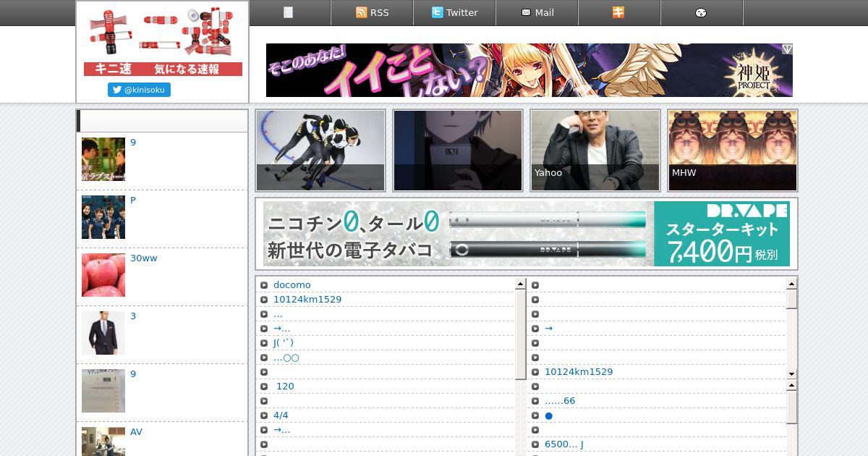Click the right lower list scrollbar thumb
This screenshot has width=868, height=456.
pos(791,408)
